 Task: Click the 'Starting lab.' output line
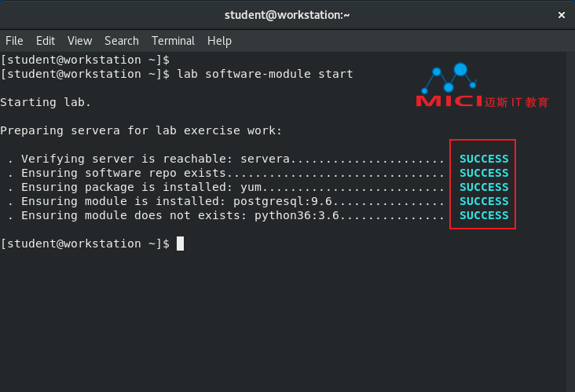coord(46,102)
